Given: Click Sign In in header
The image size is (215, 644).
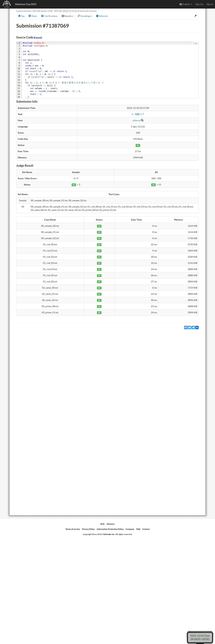Looking at the screenshot, I should point(210,4).
